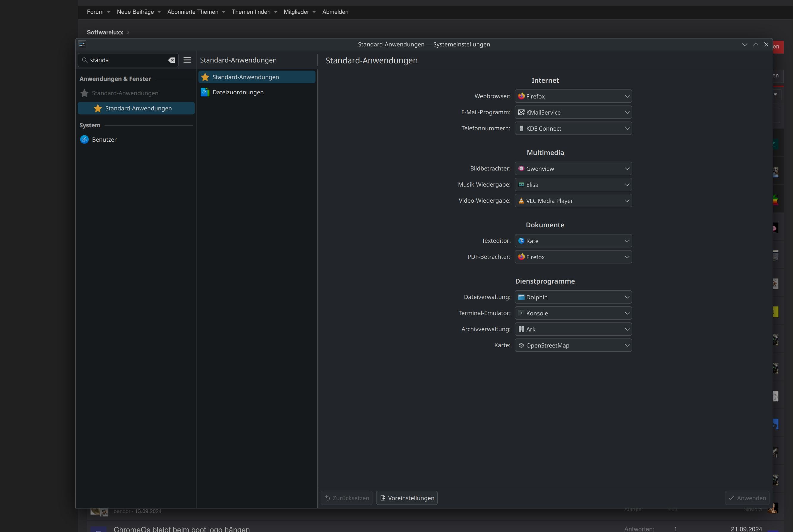Image resolution: width=793 pixels, height=532 pixels.
Task: Open the Video-Wiedergabe VLC Media Player dropdown
Action: tap(573, 201)
